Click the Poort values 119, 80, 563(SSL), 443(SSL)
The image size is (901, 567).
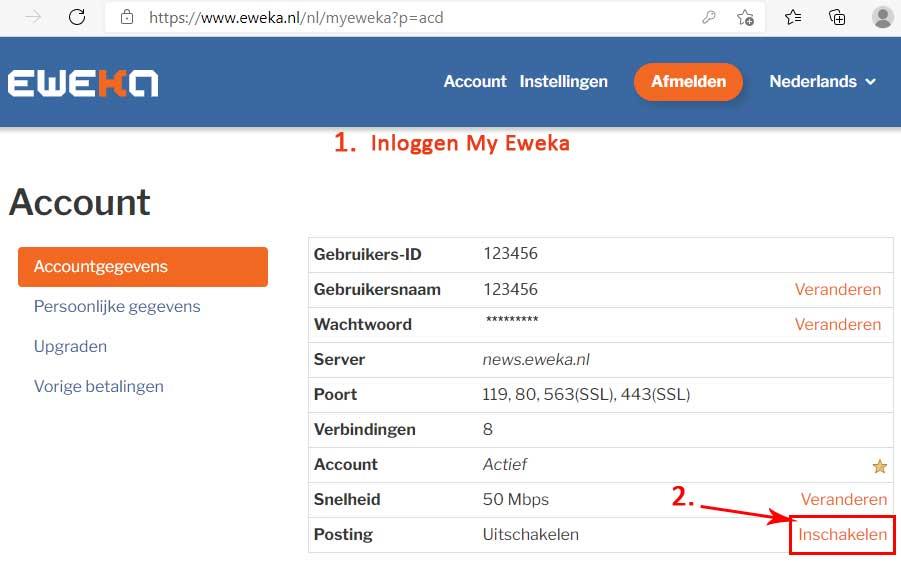(x=586, y=395)
